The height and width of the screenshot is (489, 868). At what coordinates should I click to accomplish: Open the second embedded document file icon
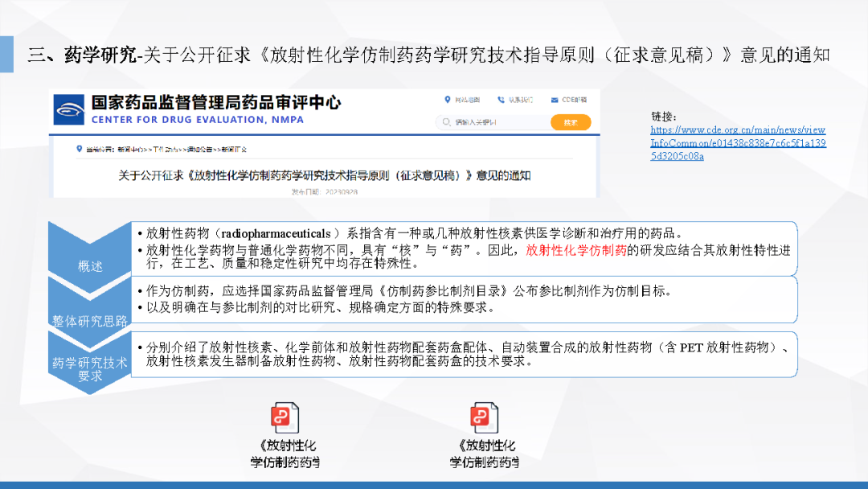[483, 419]
